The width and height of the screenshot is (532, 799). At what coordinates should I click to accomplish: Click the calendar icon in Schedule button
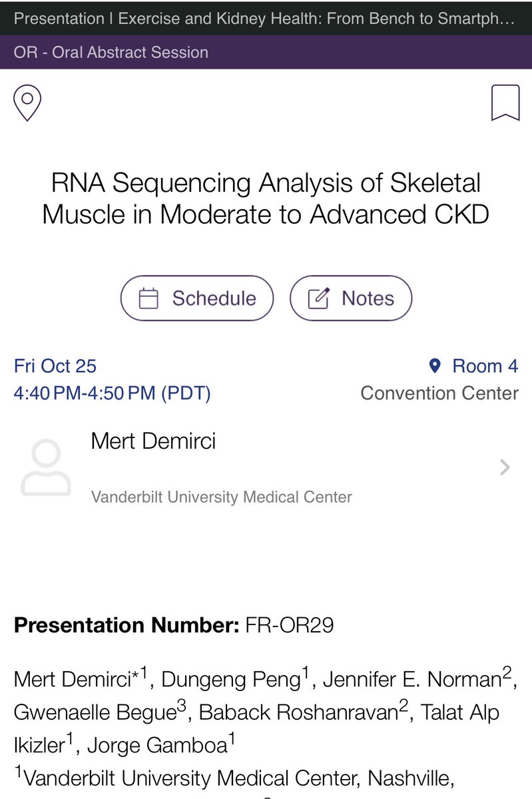pyautogui.click(x=148, y=298)
